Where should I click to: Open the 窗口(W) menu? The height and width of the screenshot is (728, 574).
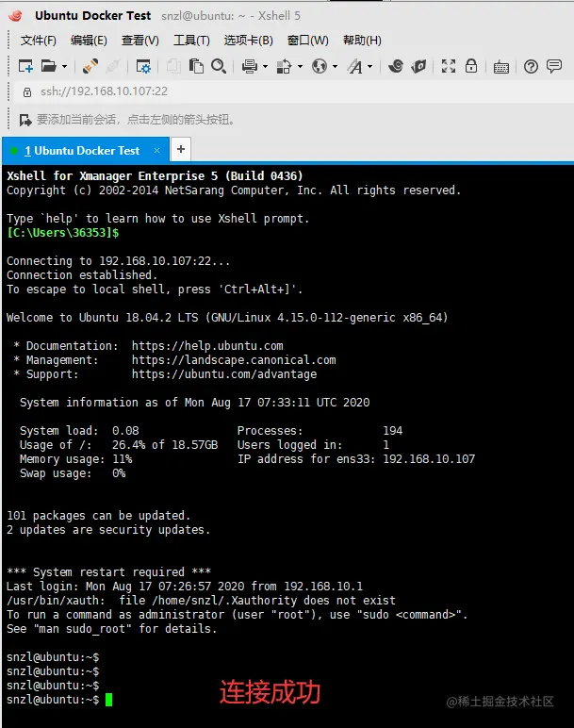308,41
